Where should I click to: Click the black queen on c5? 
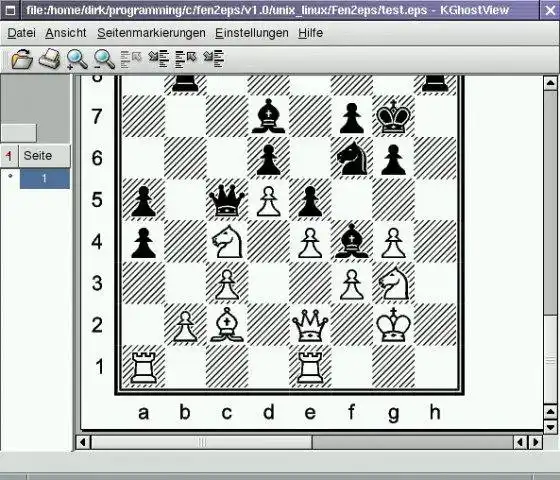click(x=227, y=200)
